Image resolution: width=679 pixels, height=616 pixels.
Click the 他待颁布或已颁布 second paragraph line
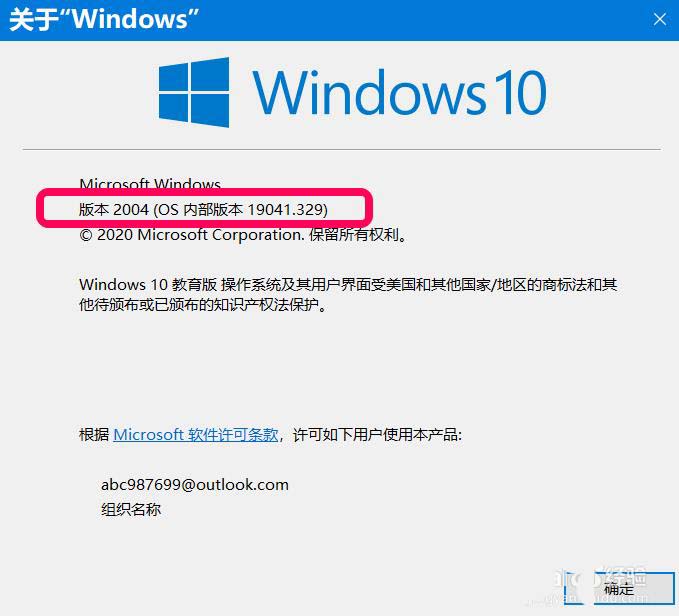pyautogui.click(x=203, y=305)
